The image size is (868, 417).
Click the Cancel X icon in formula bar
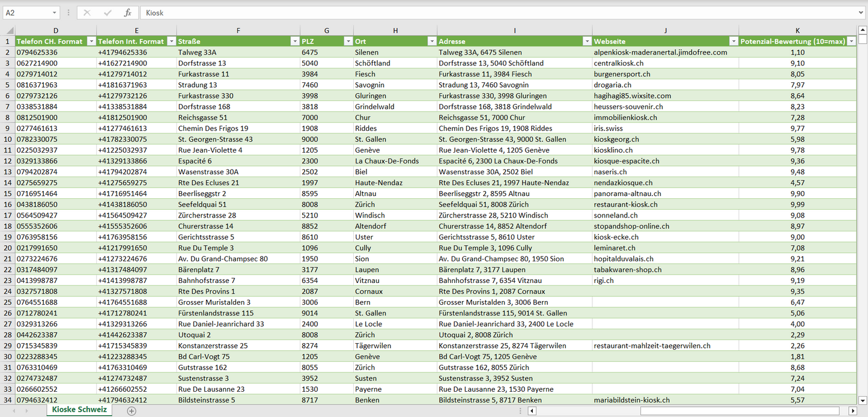tap(87, 13)
